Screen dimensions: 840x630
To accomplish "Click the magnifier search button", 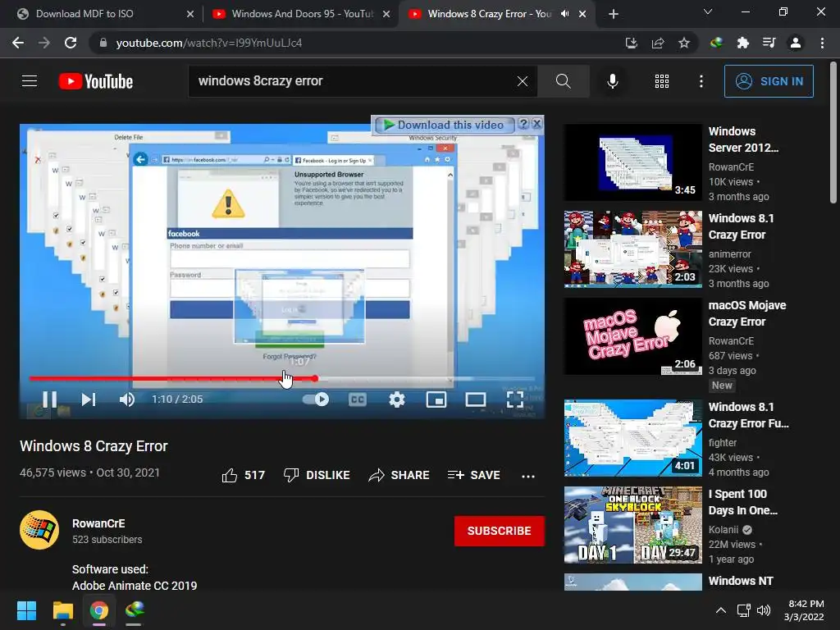I will coord(563,81).
